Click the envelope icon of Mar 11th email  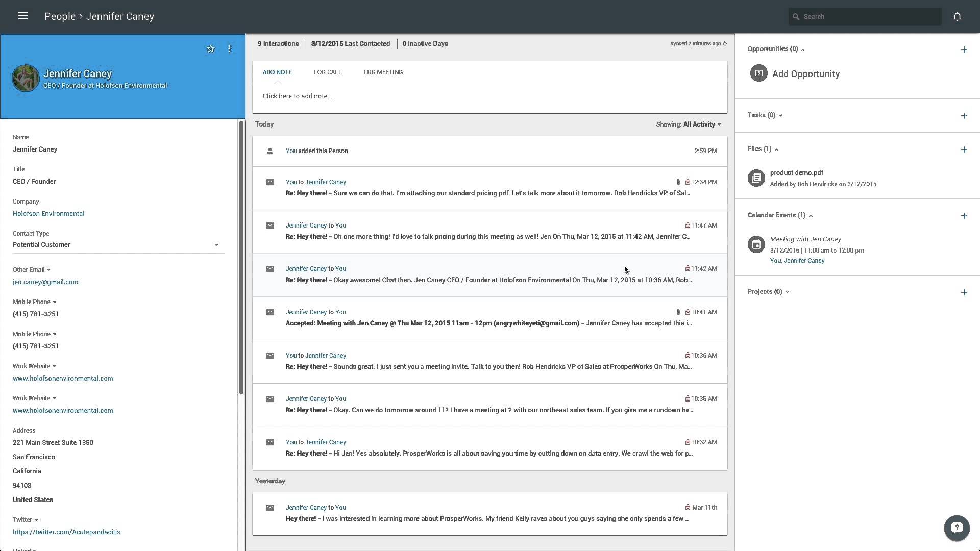coord(270,508)
